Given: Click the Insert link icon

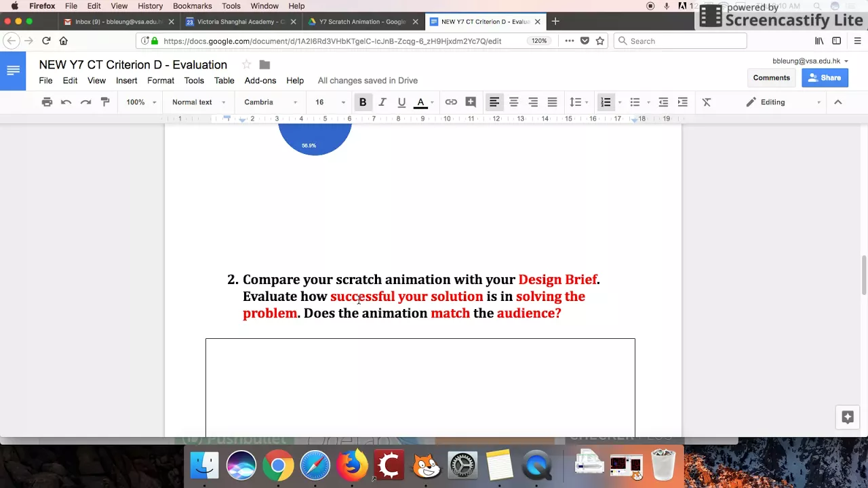Looking at the screenshot, I should point(451,102).
